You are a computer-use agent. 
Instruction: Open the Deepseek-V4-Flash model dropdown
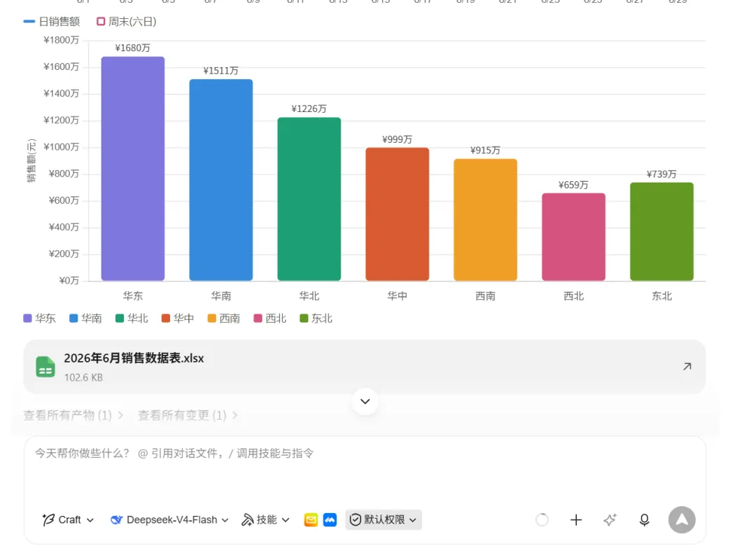(169, 519)
